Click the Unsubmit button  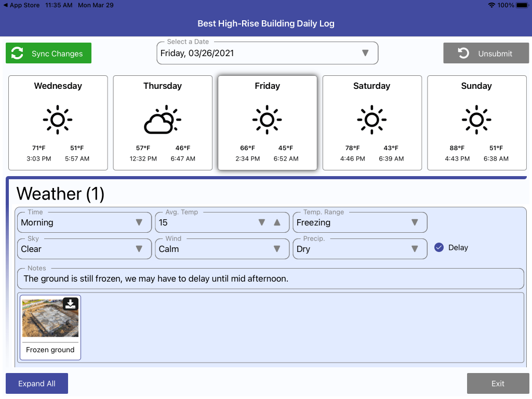coord(486,54)
